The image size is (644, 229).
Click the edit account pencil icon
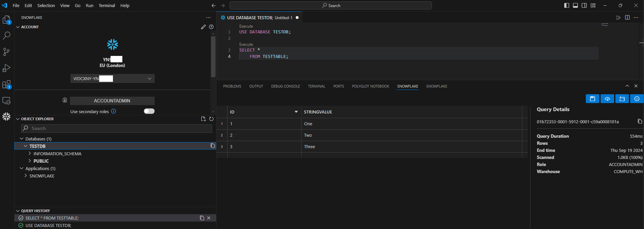203,27
